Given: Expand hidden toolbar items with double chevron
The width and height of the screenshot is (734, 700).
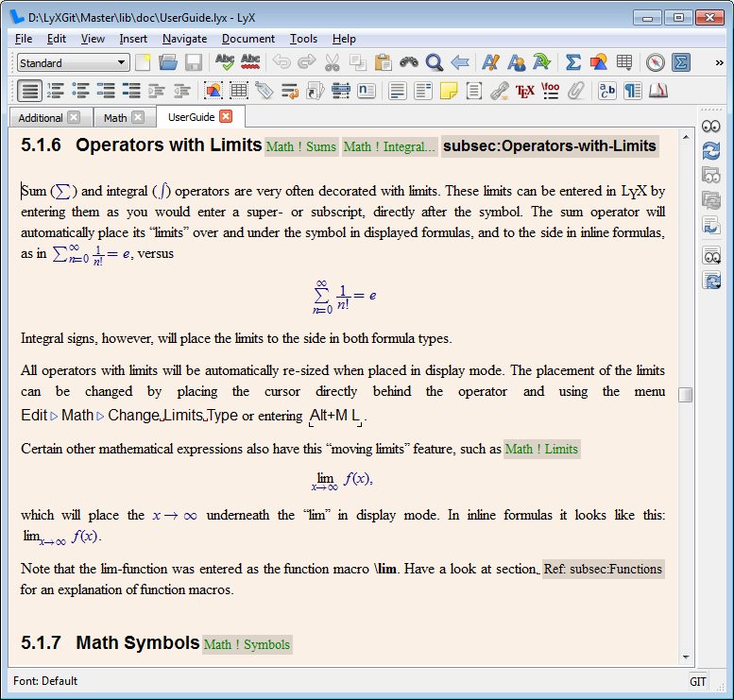Looking at the screenshot, I should pyautogui.click(x=719, y=62).
